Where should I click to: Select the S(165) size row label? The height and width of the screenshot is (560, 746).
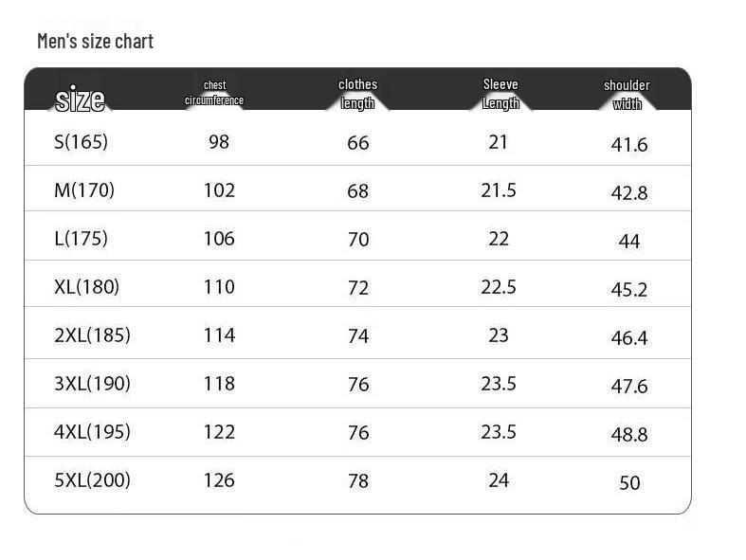click(81, 142)
